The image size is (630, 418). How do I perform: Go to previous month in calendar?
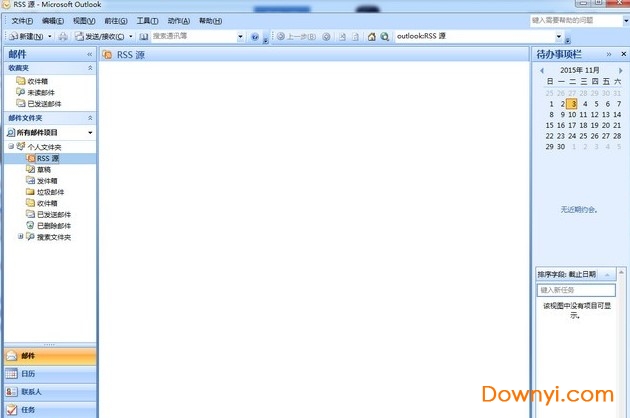point(542,71)
